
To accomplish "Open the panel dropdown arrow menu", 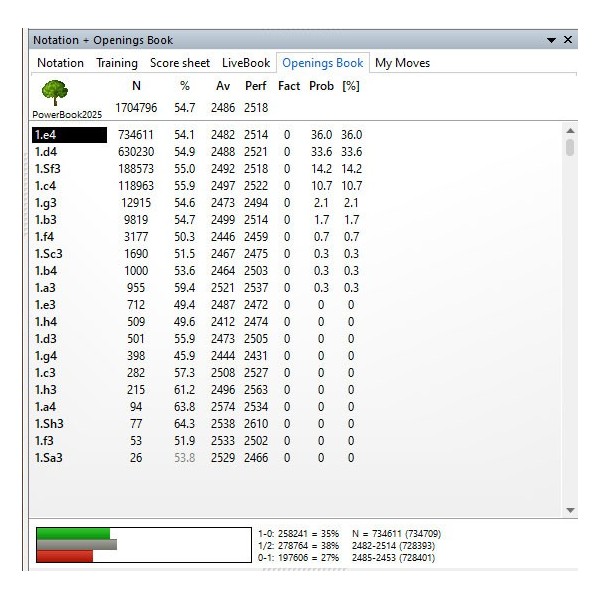I will [551, 40].
